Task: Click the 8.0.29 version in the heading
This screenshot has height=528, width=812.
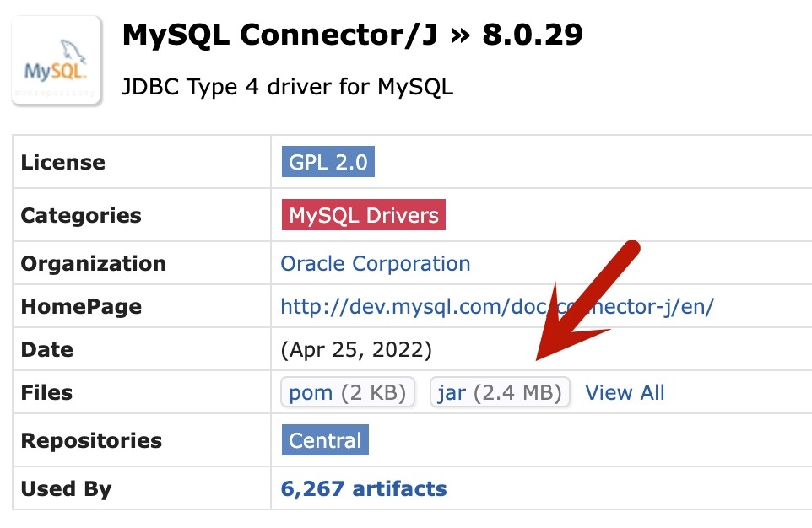Action: (532, 35)
